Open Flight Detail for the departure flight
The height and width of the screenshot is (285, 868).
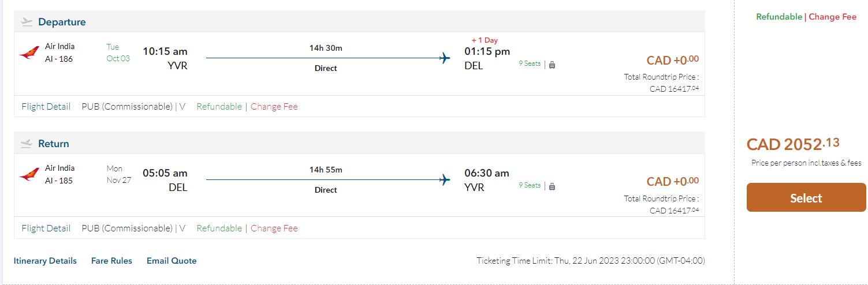tap(46, 106)
